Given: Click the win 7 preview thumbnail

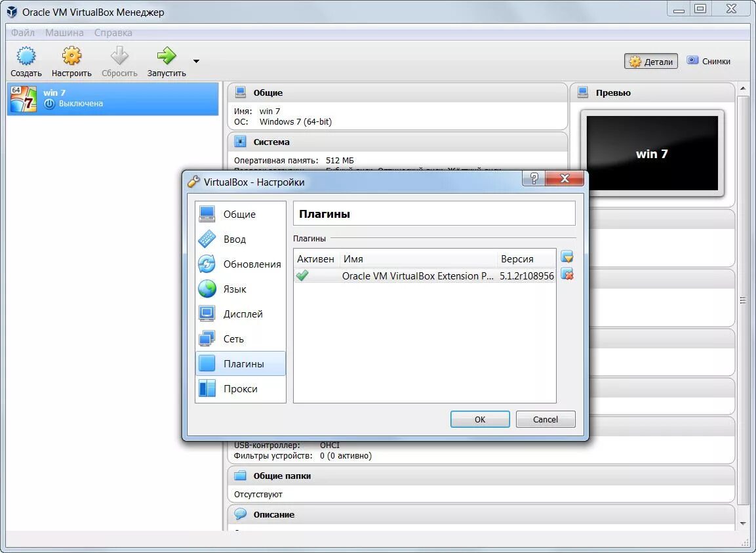Looking at the screenshot, I should (652, 153).
